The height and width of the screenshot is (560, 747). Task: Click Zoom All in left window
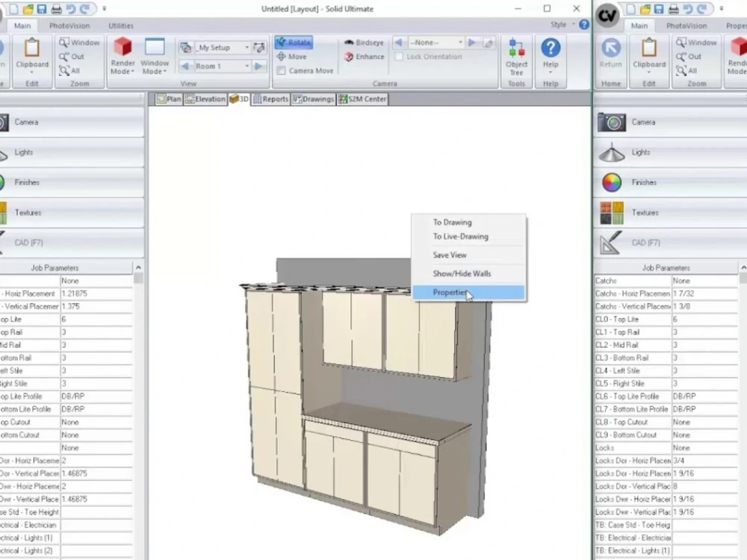[x=69, y=70]
